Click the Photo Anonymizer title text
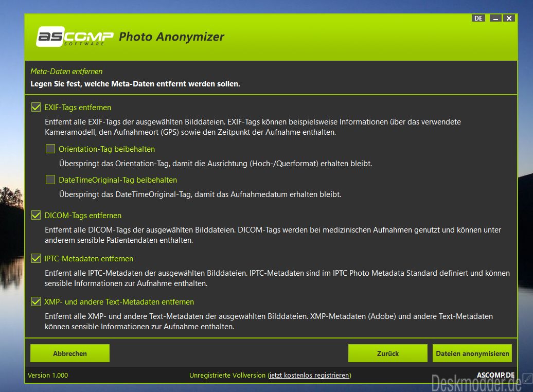The height and width of the screenshot is (392, 533). pos(171,37)
